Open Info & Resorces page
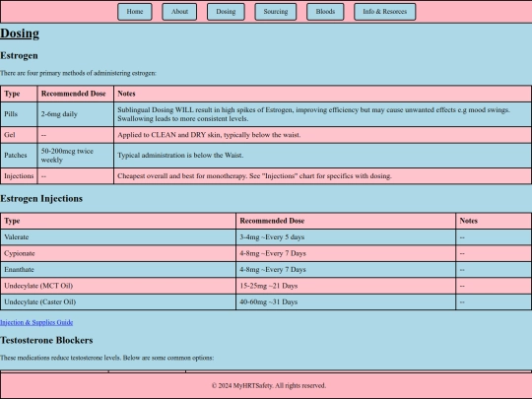 coord(385,12)
